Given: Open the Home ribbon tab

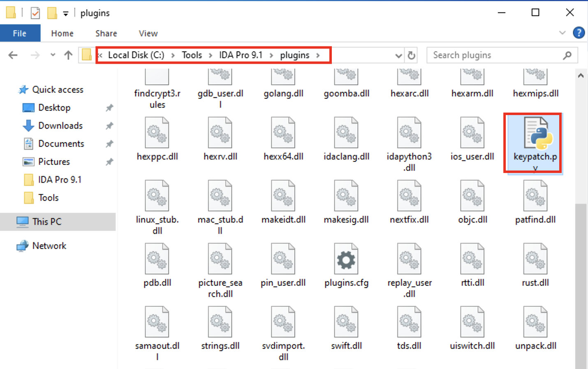Looking at the screenshot, I should coord(62,33).
